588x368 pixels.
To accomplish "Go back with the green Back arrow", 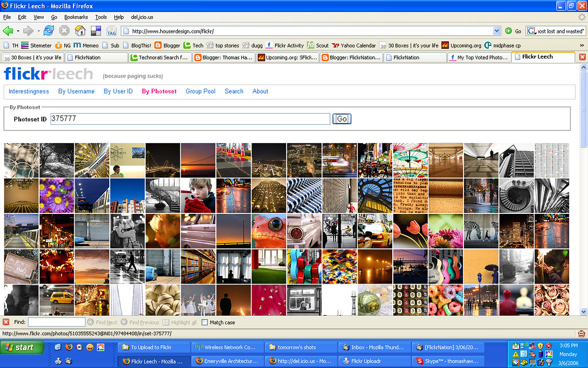I will (8, 31).
